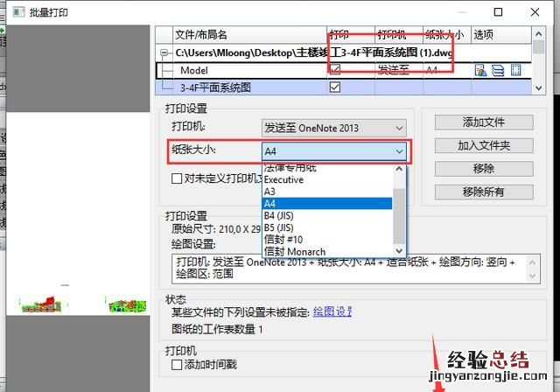Click the 文件/布局名 column header
Screen dimensions: 560x392
[249, 35]
